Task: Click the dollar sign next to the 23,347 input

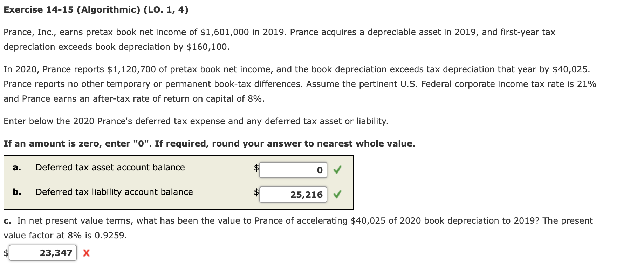Action: pos(6,253)
